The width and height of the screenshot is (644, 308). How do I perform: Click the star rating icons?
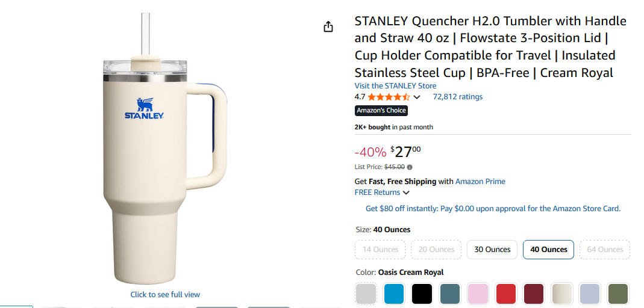click(389, 97)
